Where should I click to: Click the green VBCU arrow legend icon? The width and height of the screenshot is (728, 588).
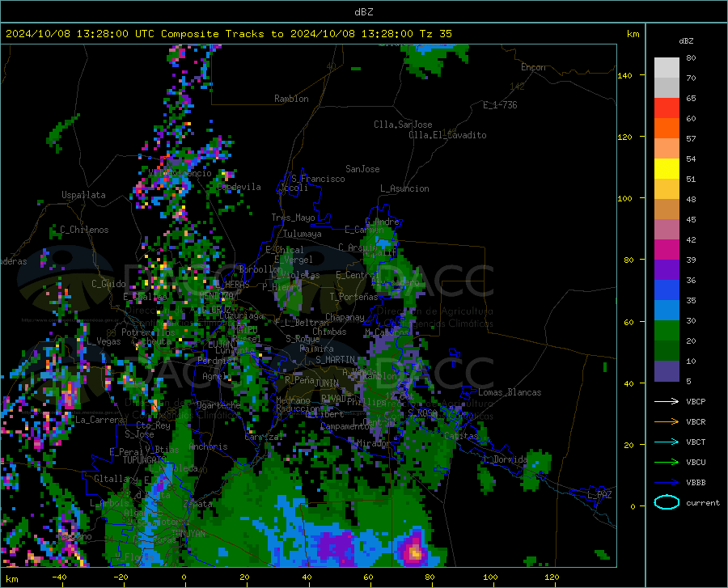coord(667,462)
